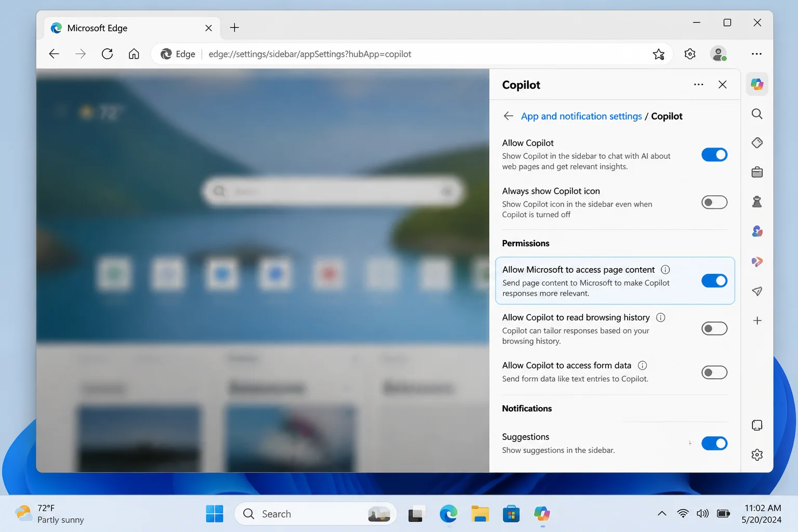Open the sidebar Search icon
Viewport: 798px width, 532px height.
click(757, 114)
